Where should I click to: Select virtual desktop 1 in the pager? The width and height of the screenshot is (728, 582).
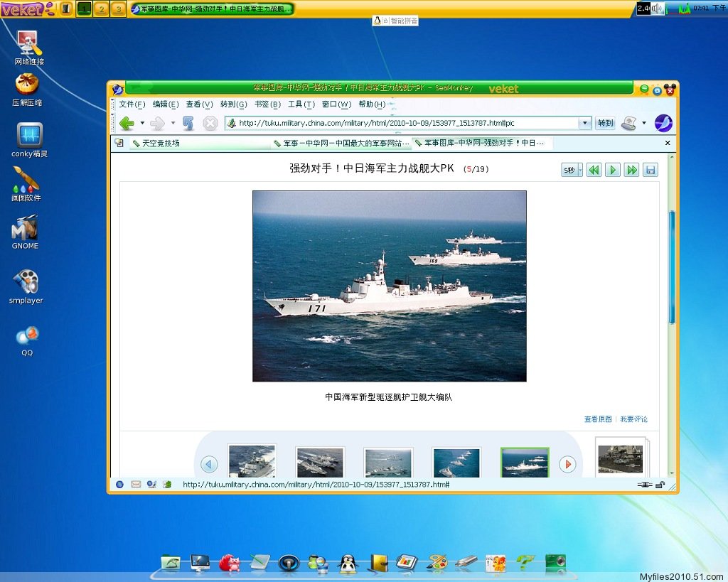point(84,9)
